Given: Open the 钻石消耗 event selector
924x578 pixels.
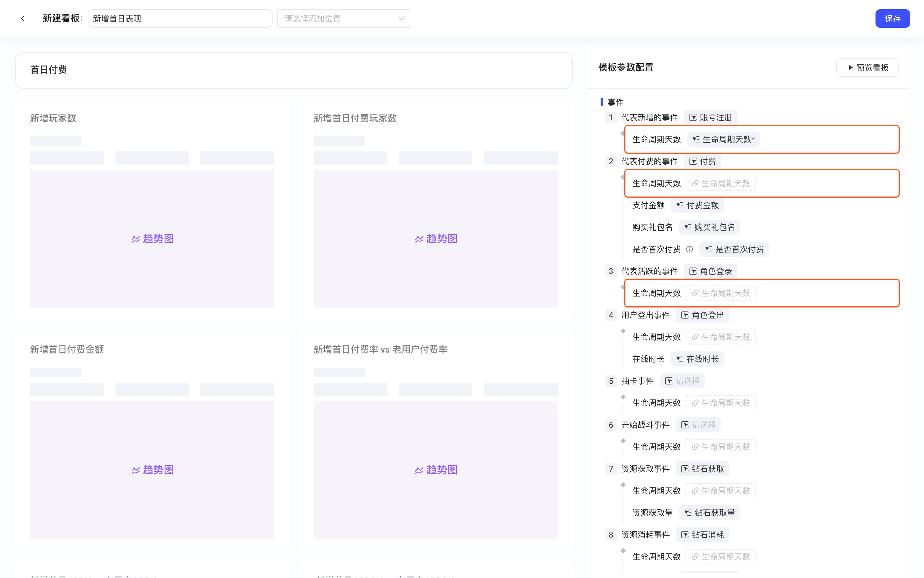Looking at the screenshot, I should click(x=702, y=535).
